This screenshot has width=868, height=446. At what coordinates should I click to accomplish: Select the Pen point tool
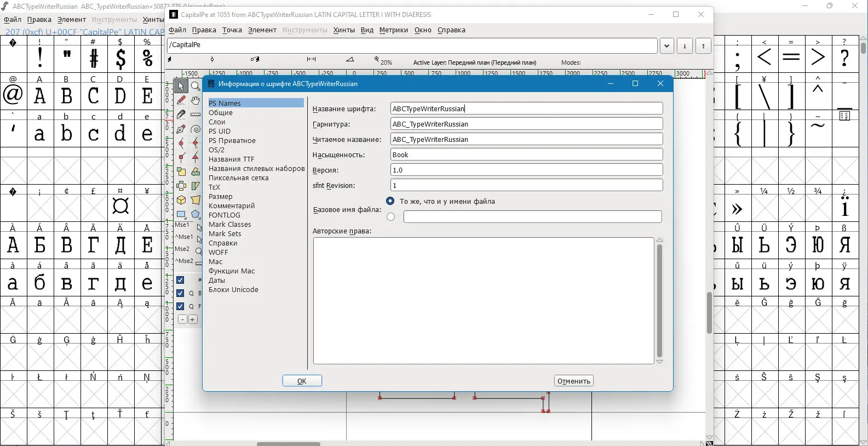(x=181, y=129)
